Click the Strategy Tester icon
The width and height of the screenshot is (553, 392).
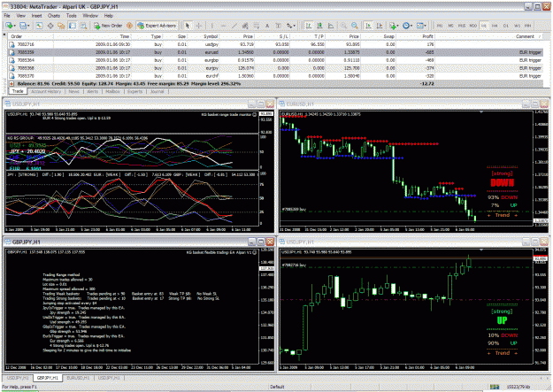[83, 26]
